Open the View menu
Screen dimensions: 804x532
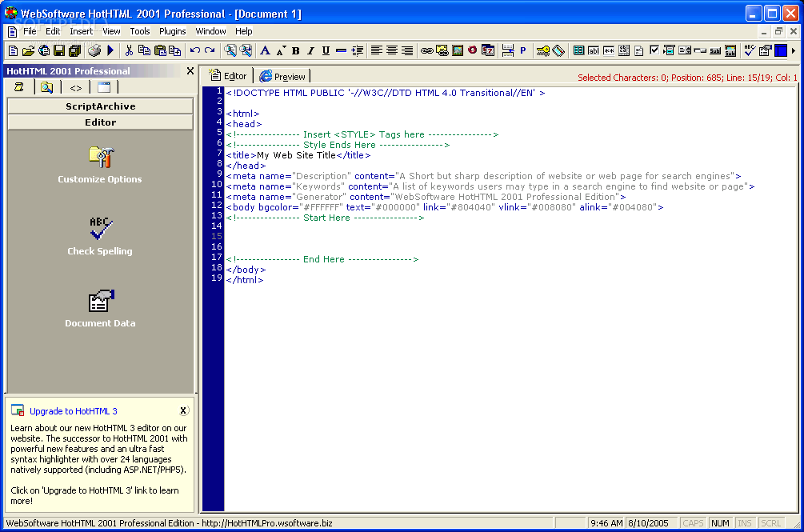111,31
